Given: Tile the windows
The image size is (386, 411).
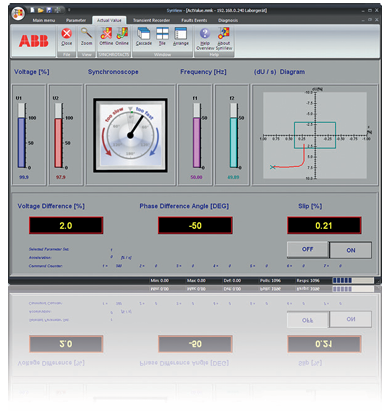Looking at the screenshot, I should (162, 37).
